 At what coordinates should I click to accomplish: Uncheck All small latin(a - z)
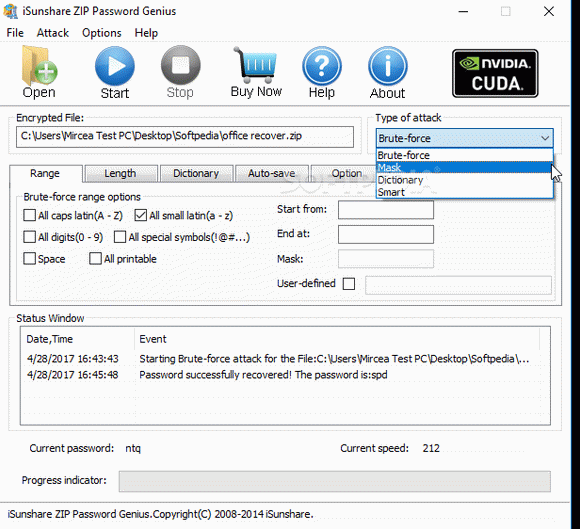pos(141,215)
